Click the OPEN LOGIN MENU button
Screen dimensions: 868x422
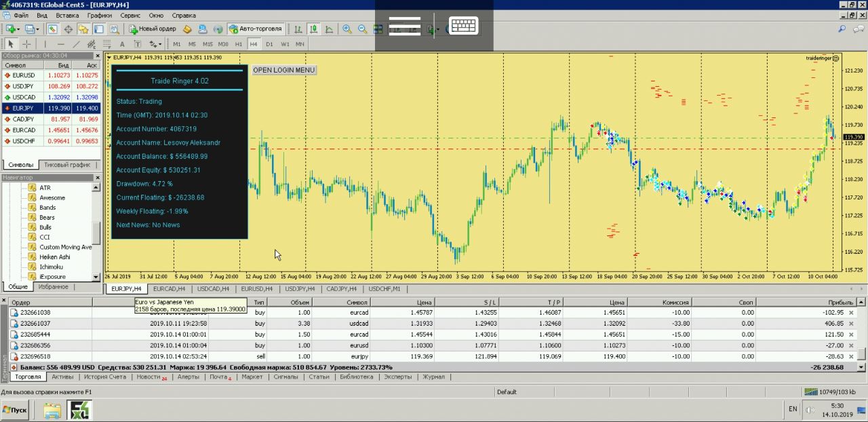(284, 70)
